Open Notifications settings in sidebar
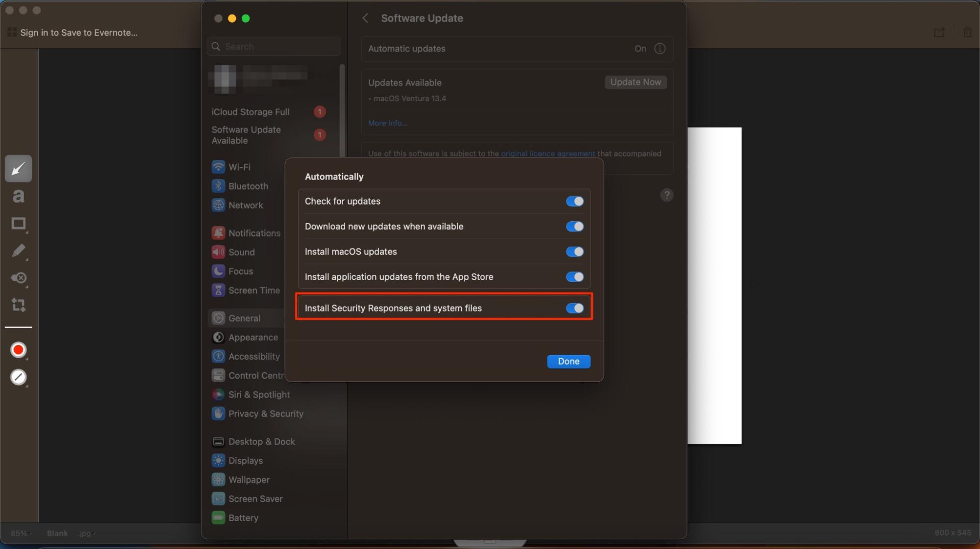The width and height of the screenshot is (980, 549). [x=247, y=233]
